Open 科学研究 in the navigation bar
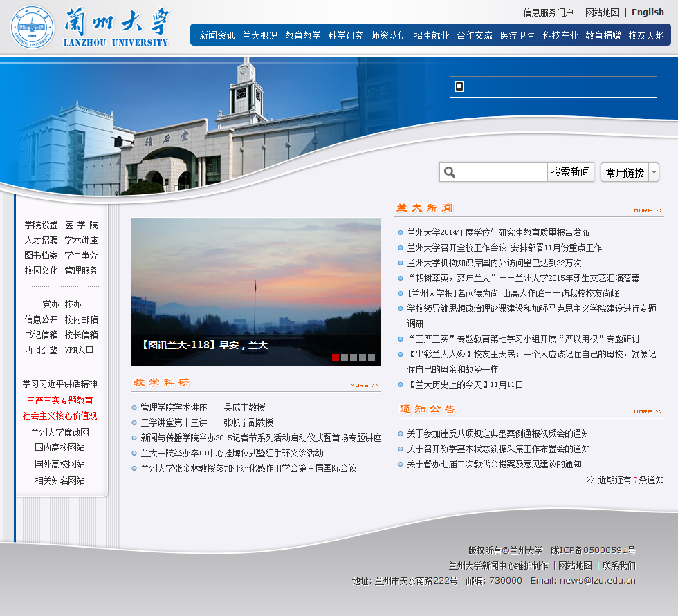 click(345, 35)
